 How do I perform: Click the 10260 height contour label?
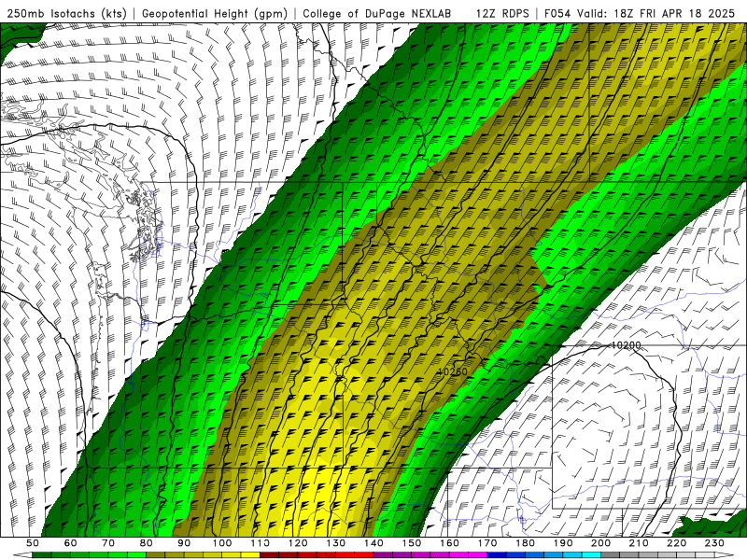point(452,371)
